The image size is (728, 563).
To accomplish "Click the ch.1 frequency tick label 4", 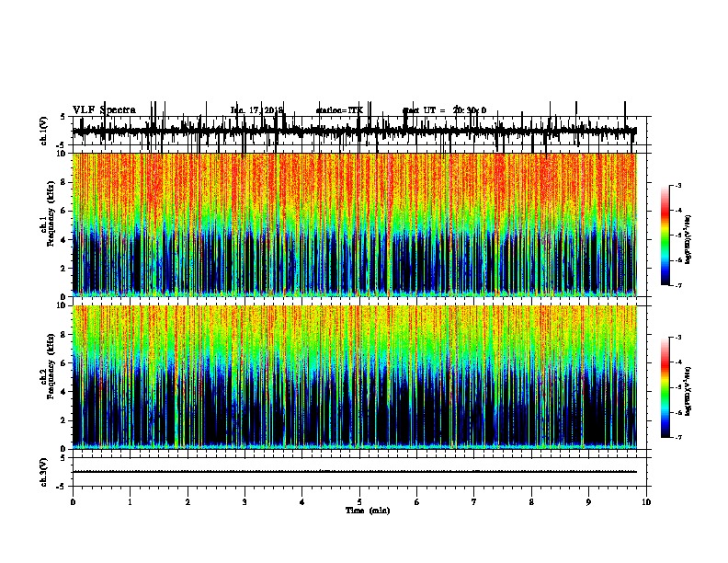I will coord(64,240).
